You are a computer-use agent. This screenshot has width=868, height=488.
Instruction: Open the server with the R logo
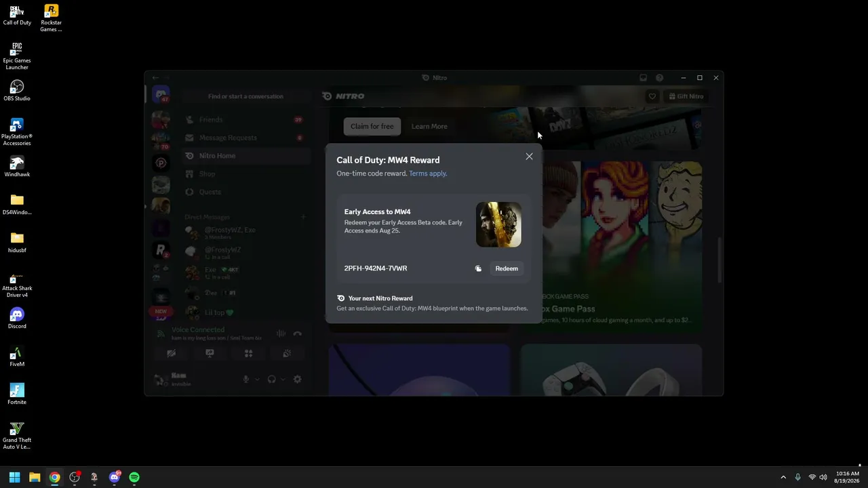coord(161,251)
